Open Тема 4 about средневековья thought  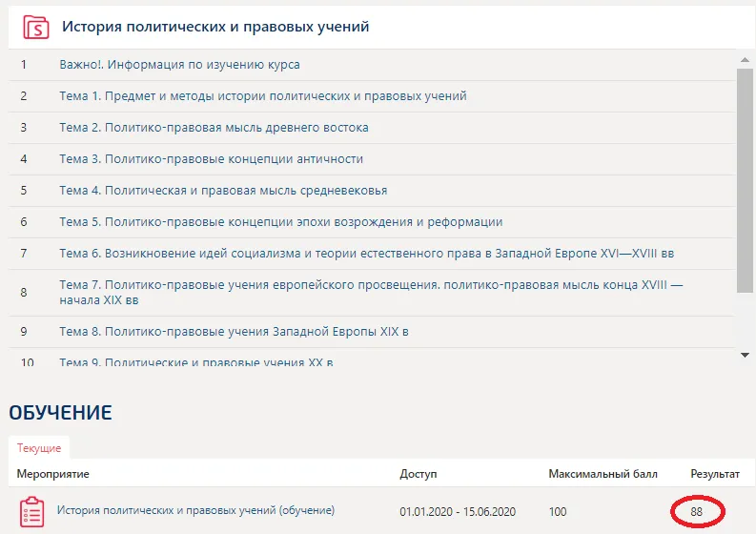(223, 191)
